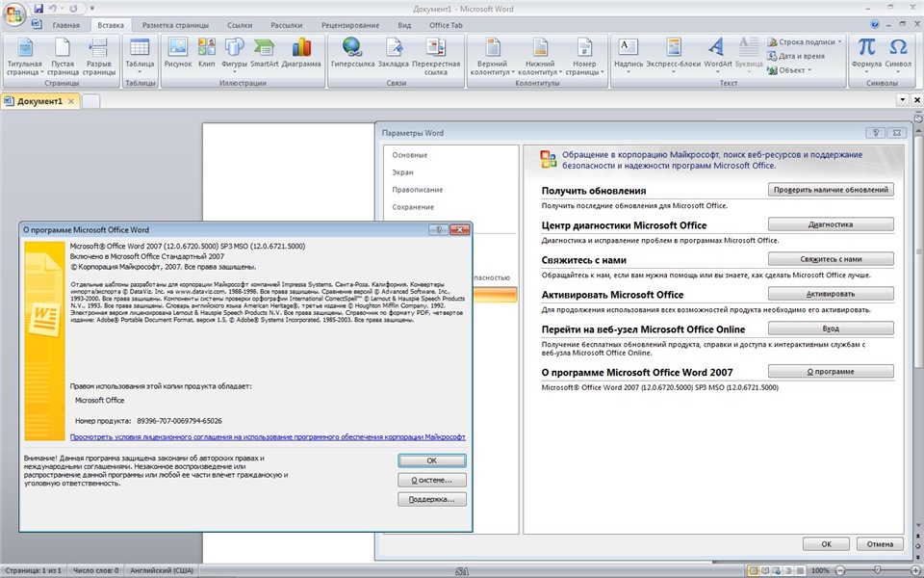The width and height of the screenshot is (924, 578).
Task: Open the Вид ribbon tab
Action: point(404,25)
